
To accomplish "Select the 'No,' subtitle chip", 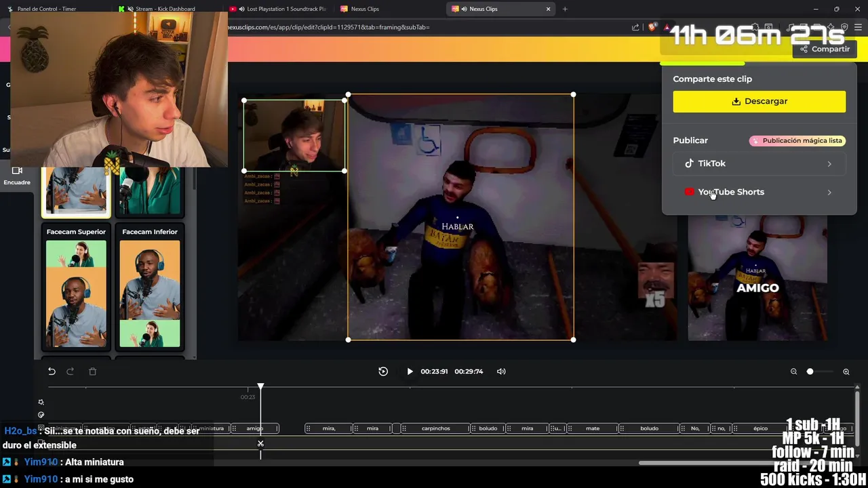I will [695, 428].
